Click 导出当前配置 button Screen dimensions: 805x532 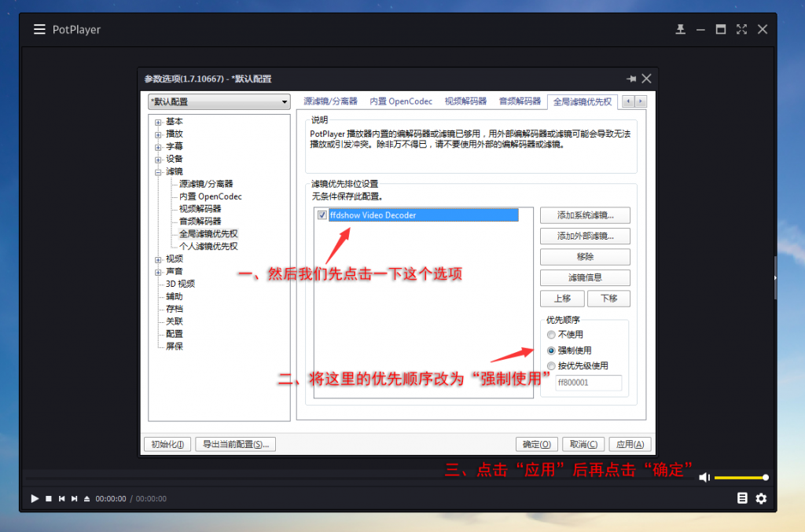click(x=235, y=444)
